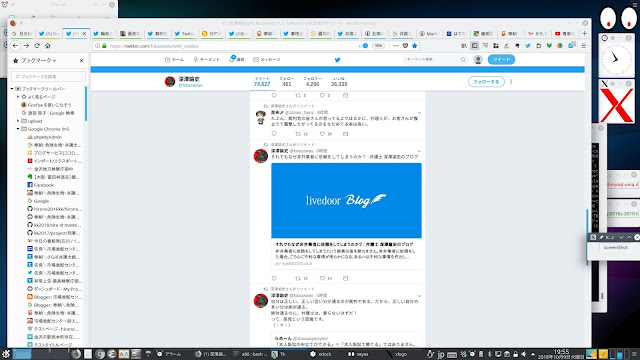Open the profile more options three-dot menu
This screenshot has height=360, width=640.
[x=511, y=82]
